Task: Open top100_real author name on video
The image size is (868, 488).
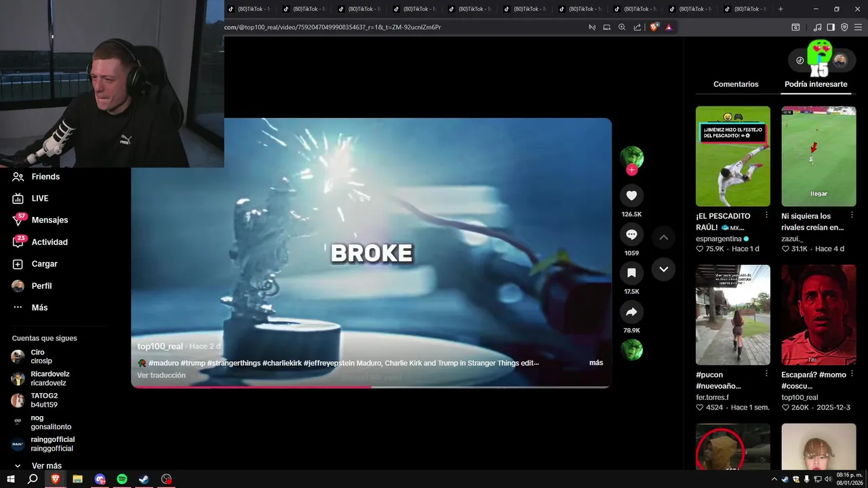Action: 160,346
